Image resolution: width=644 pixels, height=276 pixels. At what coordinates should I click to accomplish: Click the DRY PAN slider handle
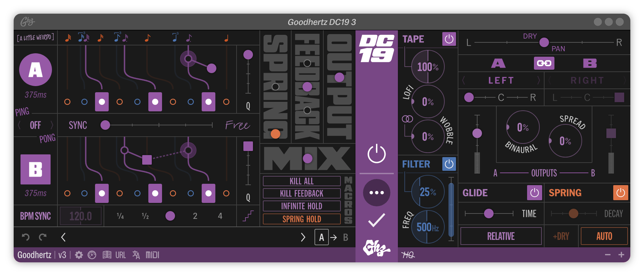(x=544, y=42)
